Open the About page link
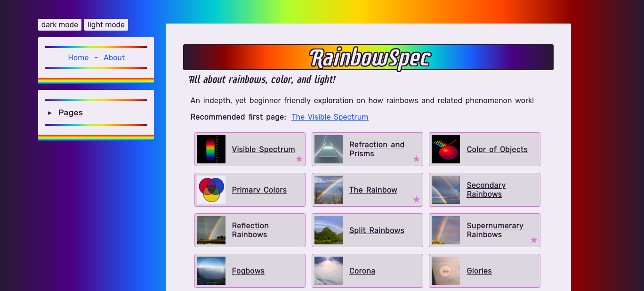644x291 pixels. tap(114, 57)
